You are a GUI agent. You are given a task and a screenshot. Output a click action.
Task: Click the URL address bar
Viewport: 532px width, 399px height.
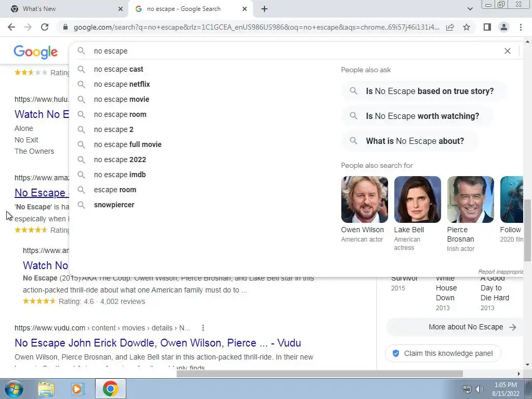click(x=256, y=27)
